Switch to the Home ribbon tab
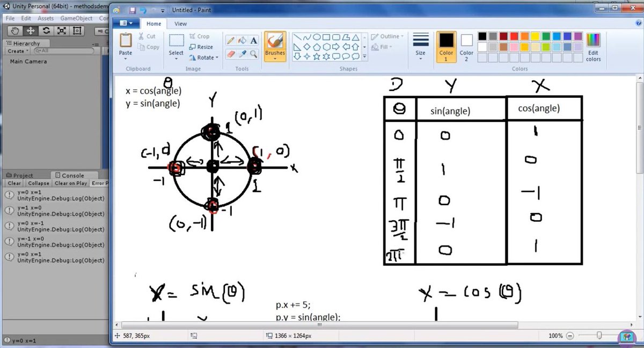This screenshot has width=644, height=348. tap(153, 24)
